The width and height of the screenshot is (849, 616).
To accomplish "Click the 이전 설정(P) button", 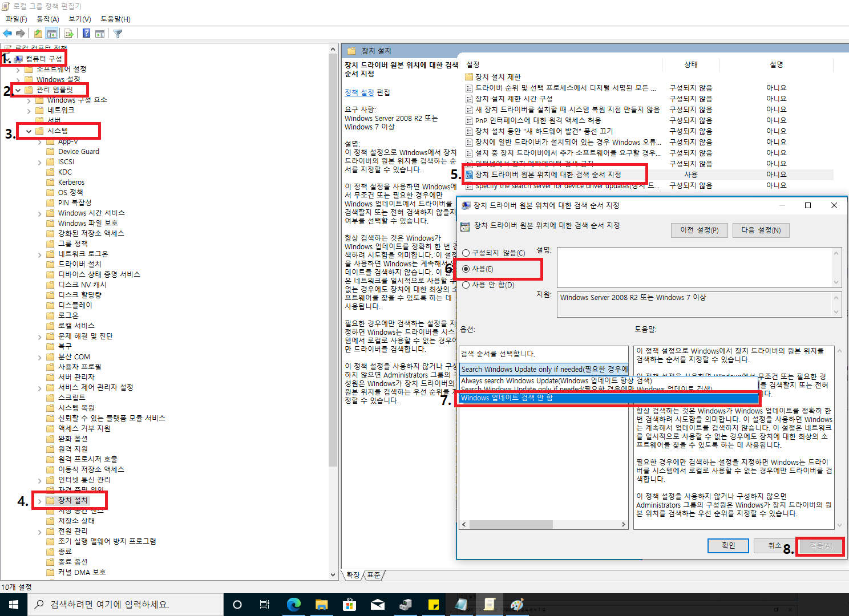I will coord(699,230).
